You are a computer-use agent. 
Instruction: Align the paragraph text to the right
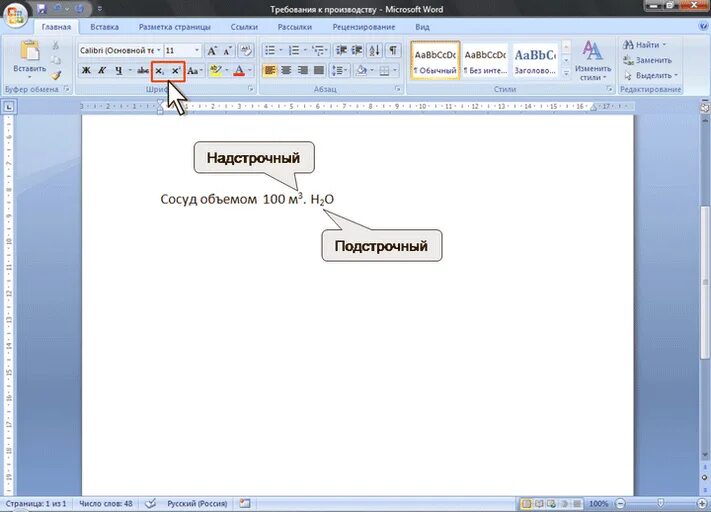[x=302, y=70]
